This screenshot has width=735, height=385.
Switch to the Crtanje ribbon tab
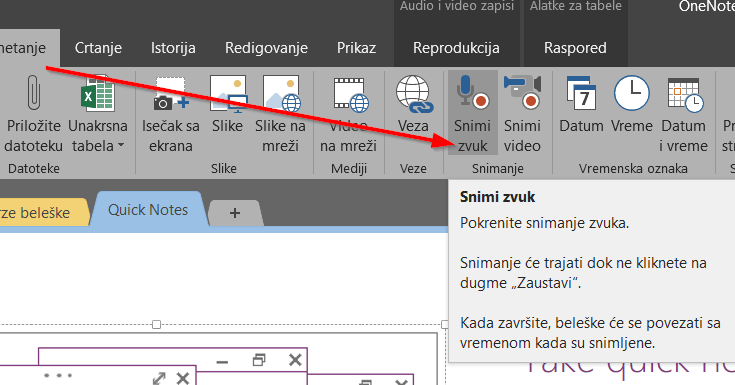pos(98,48)
